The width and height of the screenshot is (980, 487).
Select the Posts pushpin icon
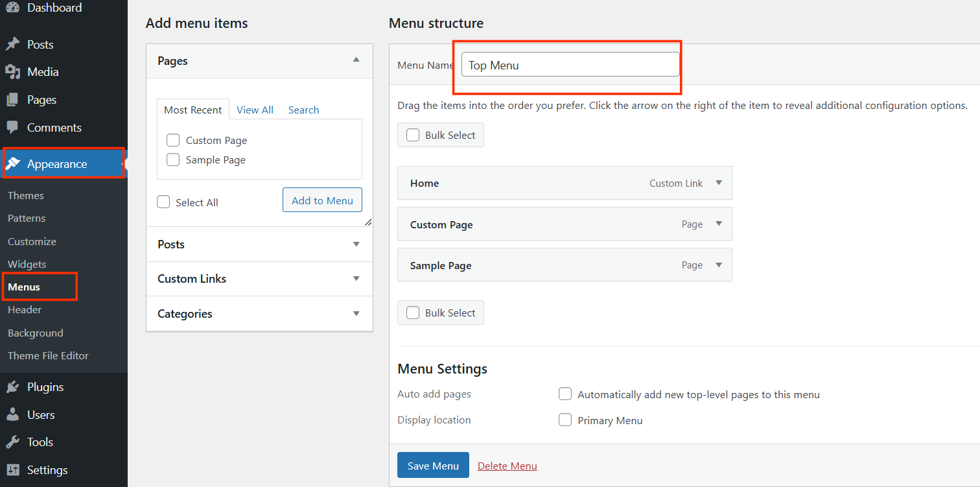(12, 44)
